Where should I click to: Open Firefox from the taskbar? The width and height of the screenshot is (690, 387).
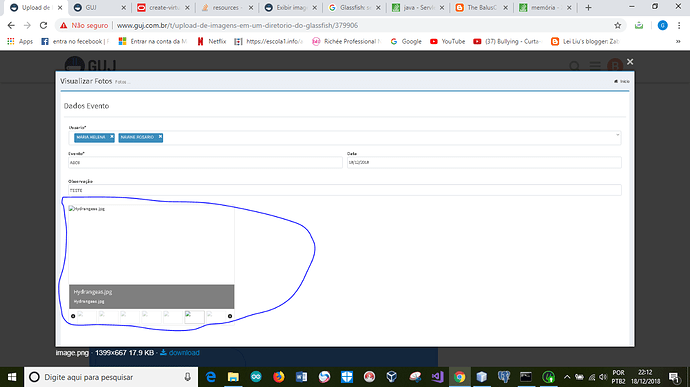[279, 377]
